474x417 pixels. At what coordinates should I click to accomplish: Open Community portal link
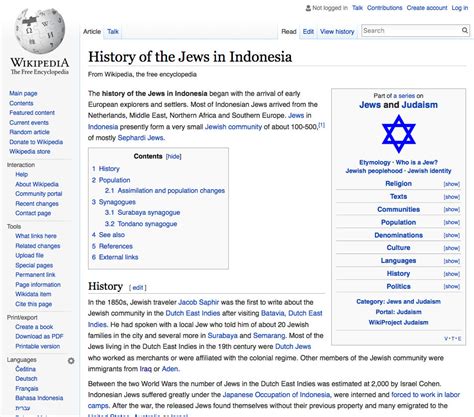(39, 194)
